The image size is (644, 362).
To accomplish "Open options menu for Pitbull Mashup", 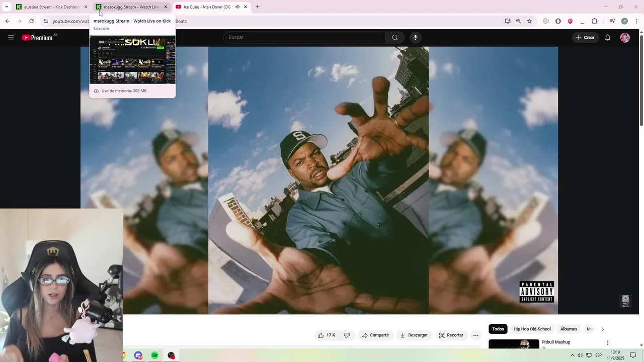I will coord(607,343).
